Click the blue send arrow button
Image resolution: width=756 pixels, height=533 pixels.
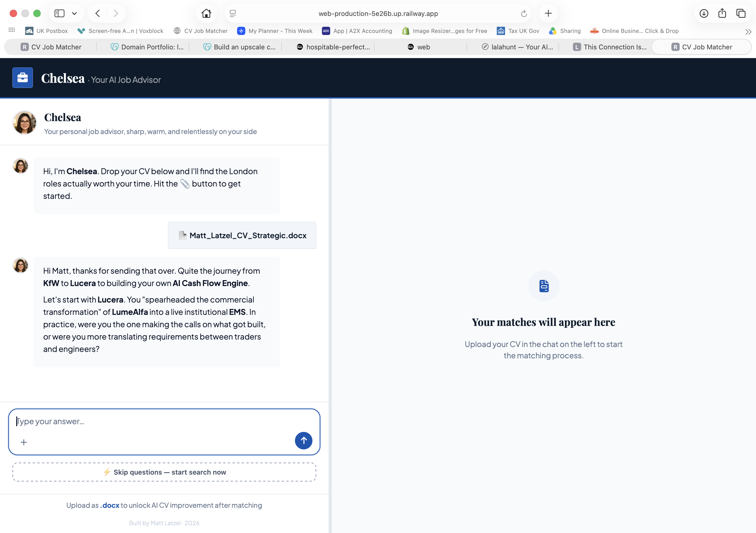303,440
